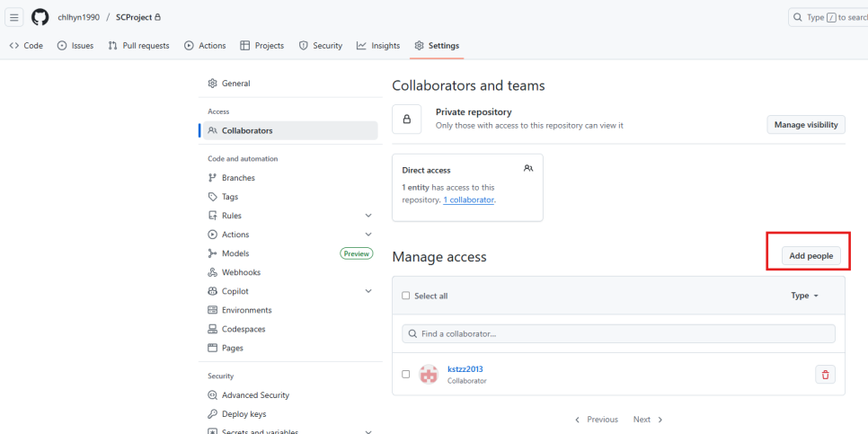
Task: Open the Projects tab
Action: point(261,46)
